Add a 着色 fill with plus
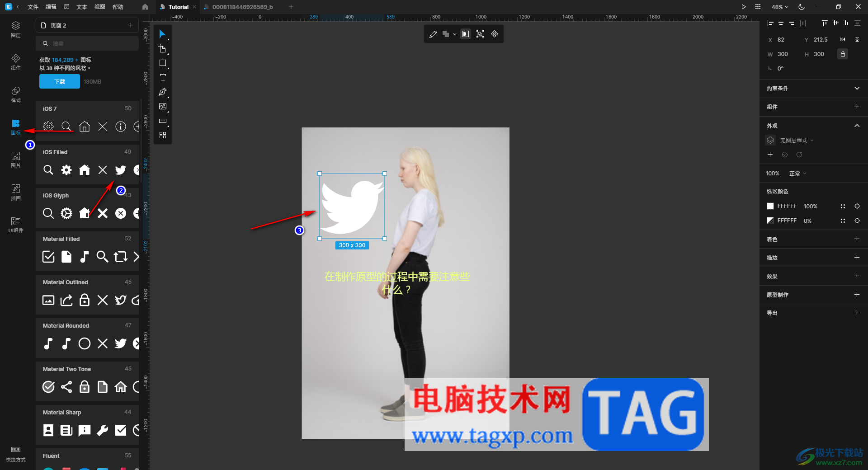Viewport: 868px width, 470px height. click(857, 239)
